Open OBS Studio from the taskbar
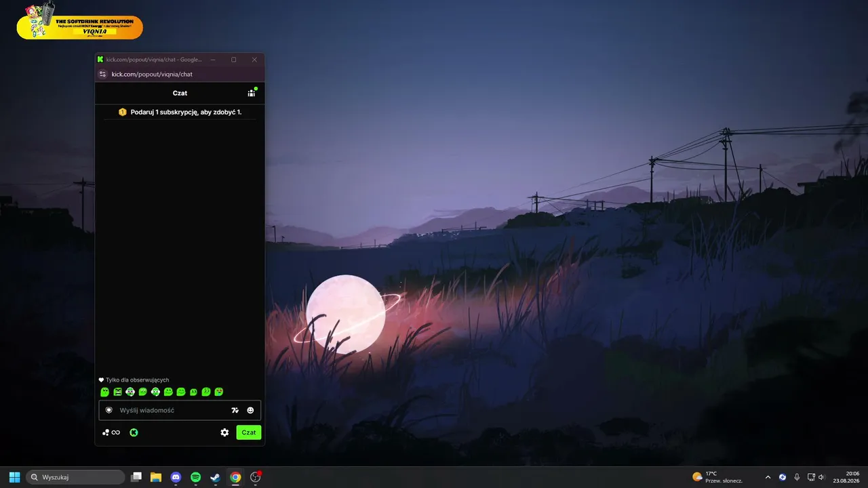868x488 pixels. pos(256,477)
